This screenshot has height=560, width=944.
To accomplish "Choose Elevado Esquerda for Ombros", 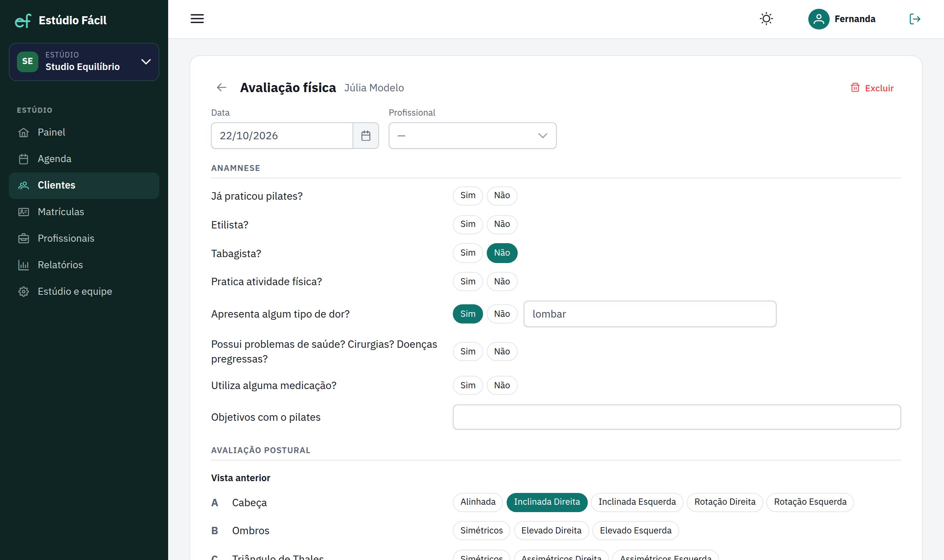I will point(635,531).
